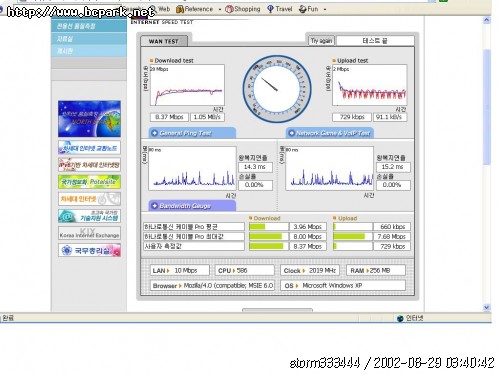Screen dimensions: 500x375
Task: Open the Reference toolbar menu
Action: click(x=194, y=9)
